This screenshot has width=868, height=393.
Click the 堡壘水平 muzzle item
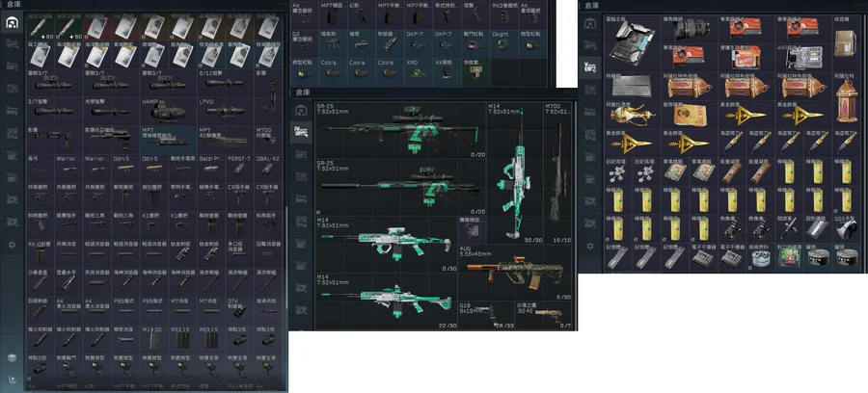[x=68, y=281]
